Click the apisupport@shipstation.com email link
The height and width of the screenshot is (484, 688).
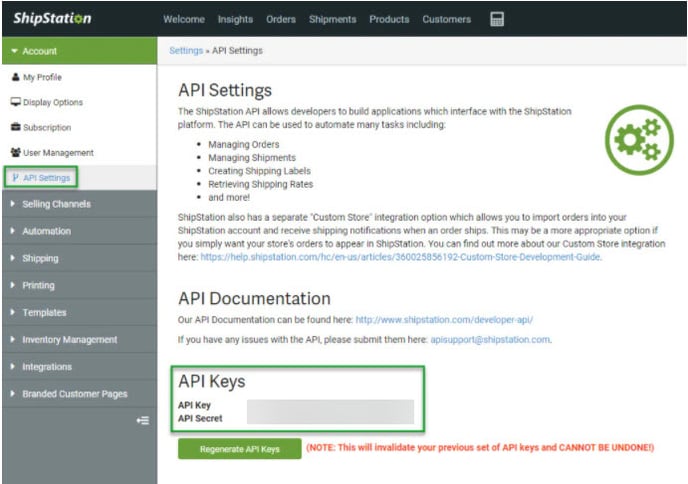pos(490,340)
